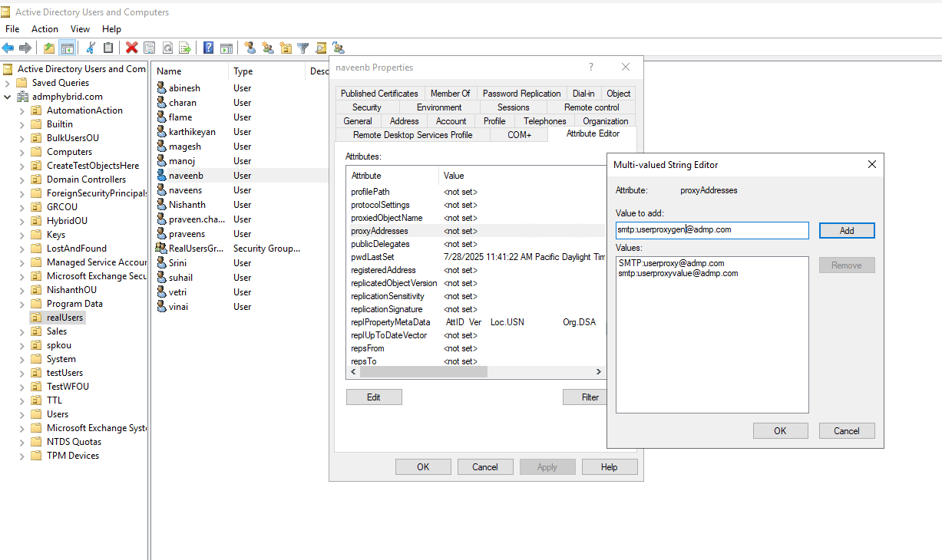Click the Copy clipboard toolbar icon
942x560 pixels.
(x=108, y=48)
